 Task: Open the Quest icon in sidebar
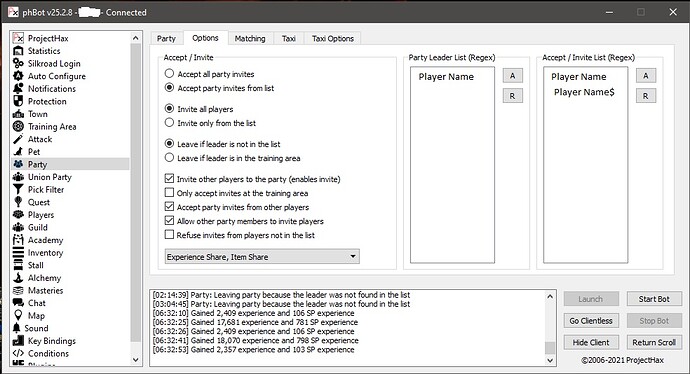tap(18, 202)
